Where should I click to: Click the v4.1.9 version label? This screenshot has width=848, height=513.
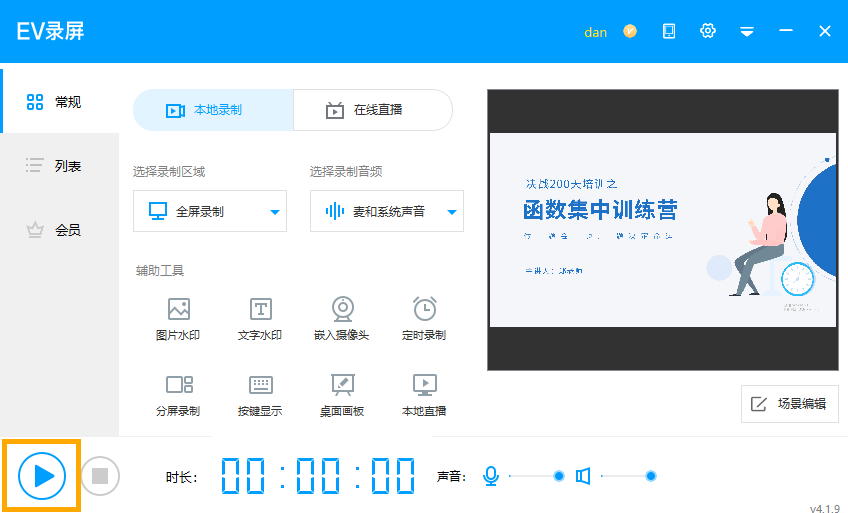click(825, 508)
